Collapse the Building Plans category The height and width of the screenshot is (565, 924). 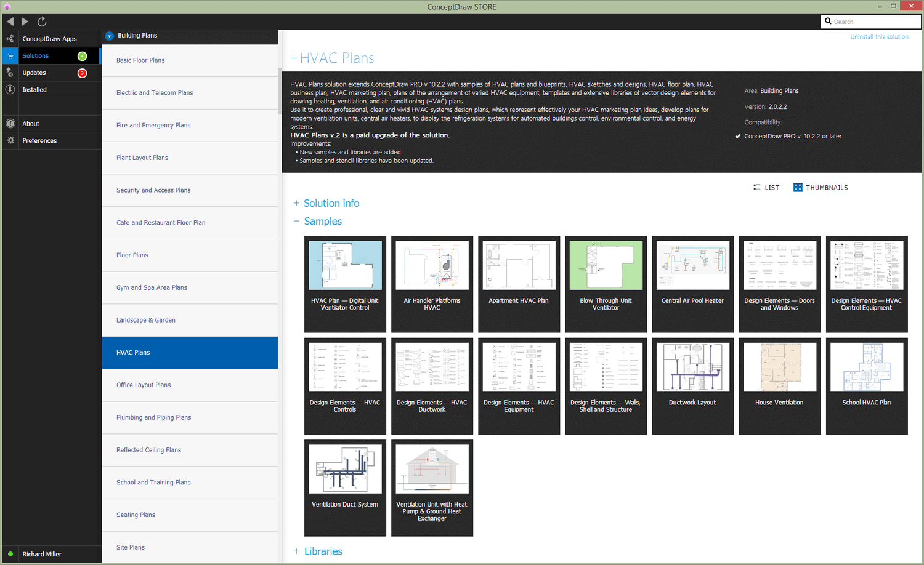point(109,36)
